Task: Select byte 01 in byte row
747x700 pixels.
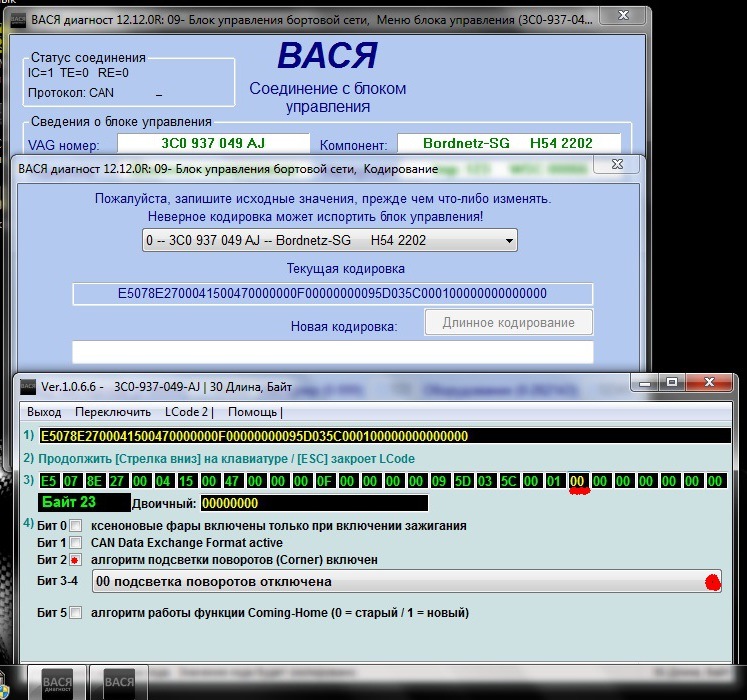Action: click(x=554, y=481)
